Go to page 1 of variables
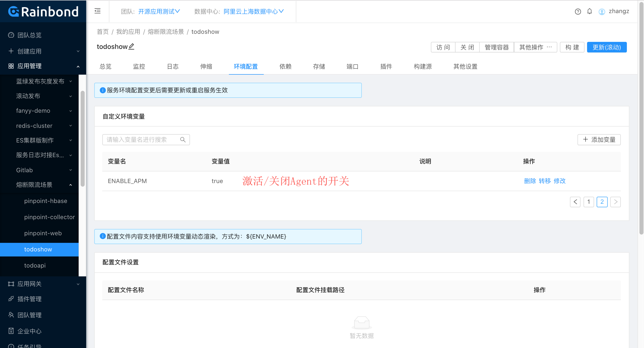Image resolution: width=644 pixels, height=348 pixels. click(x=589, y=202)
